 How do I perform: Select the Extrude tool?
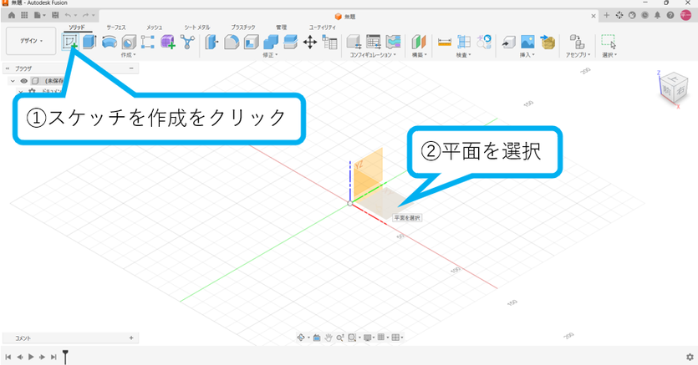(89, 42)
